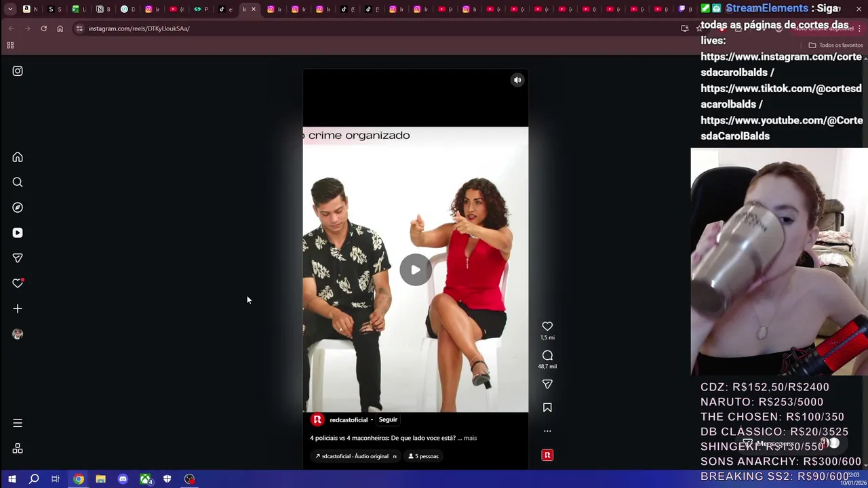Share the reel via paper-plane icon
The image size is (868, 488).
(547, 384)
